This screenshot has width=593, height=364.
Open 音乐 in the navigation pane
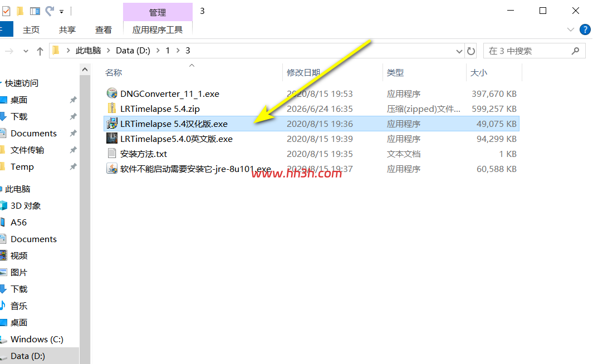(x=19, y=306)
